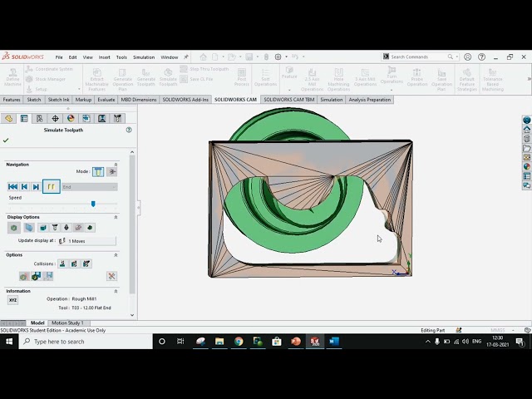Open the CAM feature tree tab
This screenshot has width=532, height=399.
click(x=86, y=118)
